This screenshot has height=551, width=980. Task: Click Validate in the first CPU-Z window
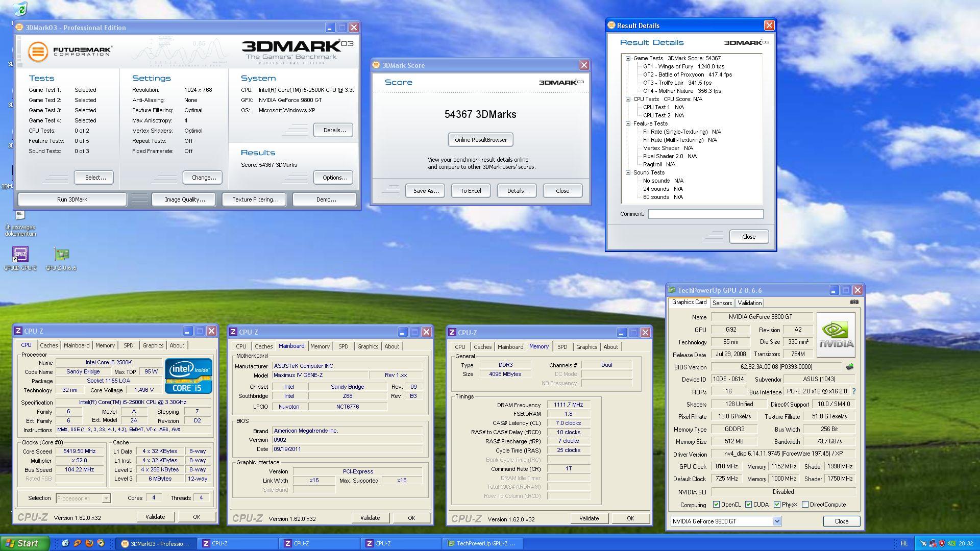click(x=155, y=517)
